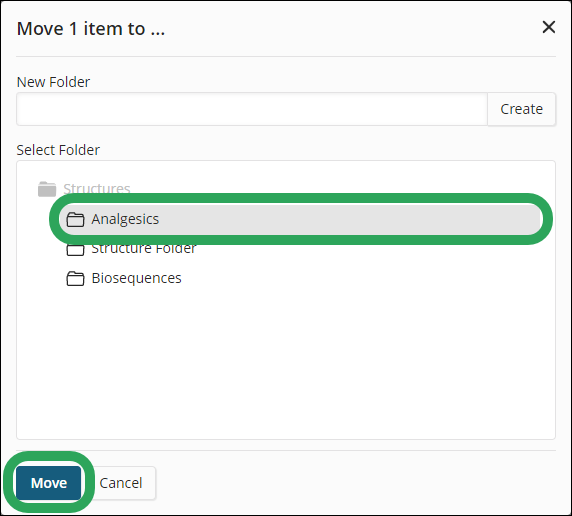572x516 pixels.
Task: Confirm with the Move button
Action: (x=49, y=483)
